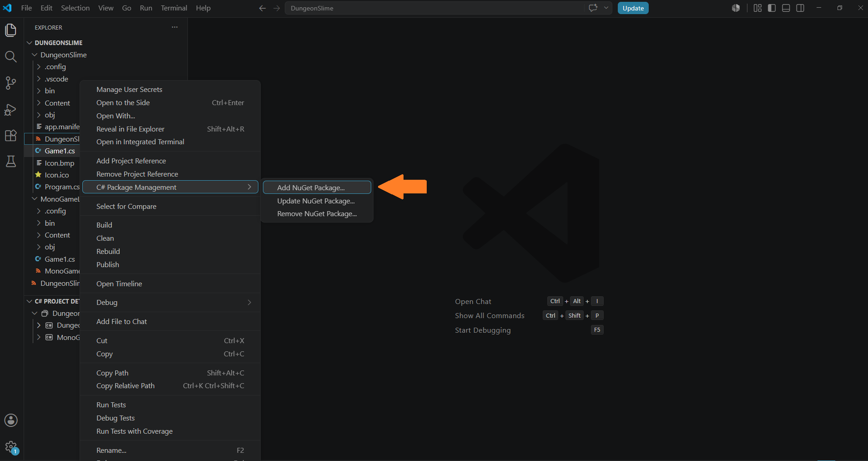
Task: Click Open Chat on the welcome area
Action: [473, 301]
